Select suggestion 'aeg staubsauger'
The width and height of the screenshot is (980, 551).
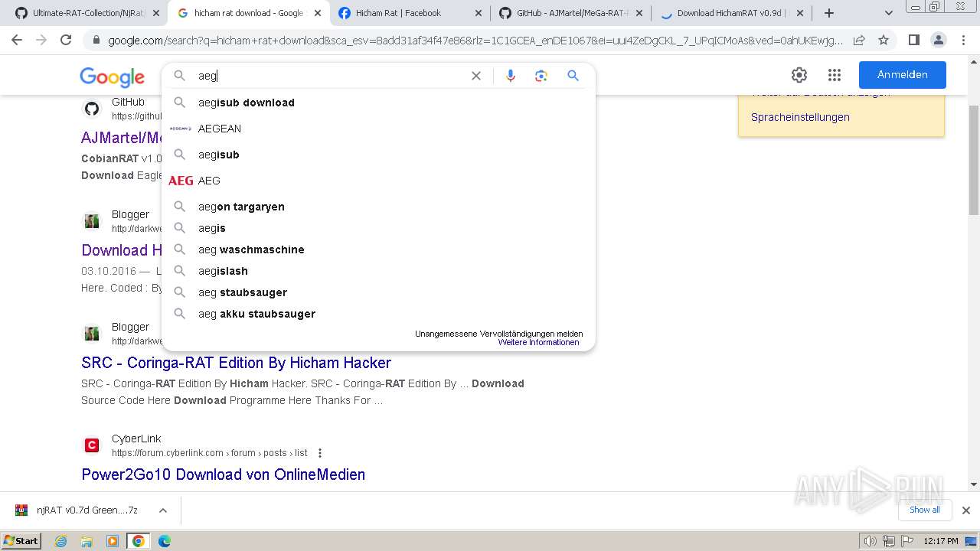[x=378, y=292]
